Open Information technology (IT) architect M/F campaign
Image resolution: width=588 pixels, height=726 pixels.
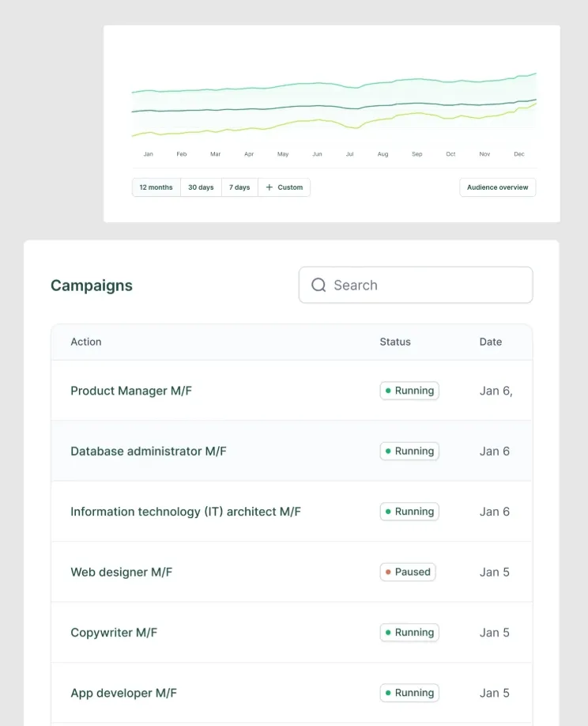click(186, 512)
